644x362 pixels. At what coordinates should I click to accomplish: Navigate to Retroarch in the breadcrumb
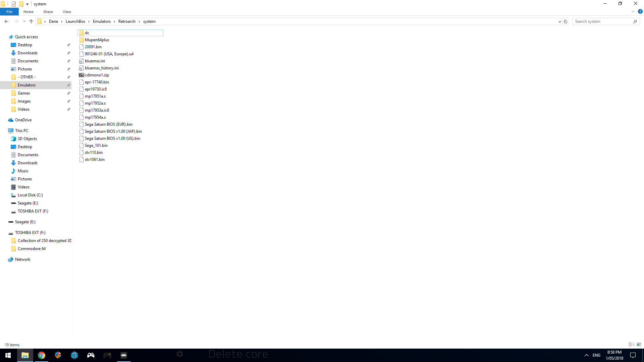127,21
